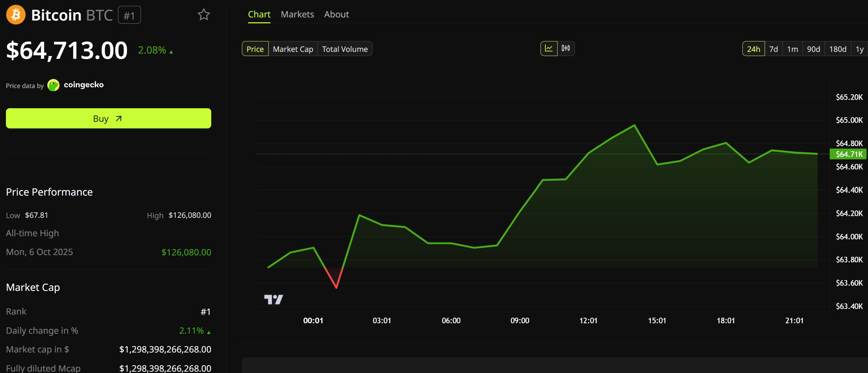Image resolution: width=868 pixels, height=373 pixels.
Task: Add Bitcoin to favorites with star icon
Action: point(204,15)
